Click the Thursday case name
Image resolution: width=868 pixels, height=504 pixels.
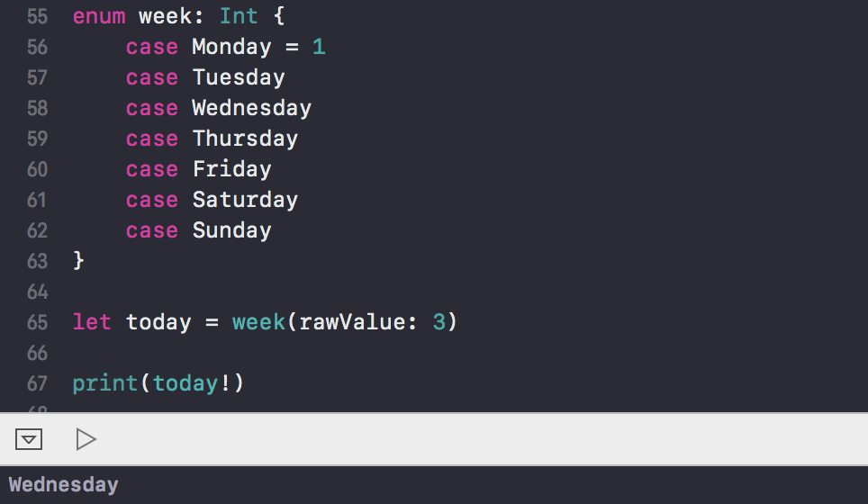point(245,139)
